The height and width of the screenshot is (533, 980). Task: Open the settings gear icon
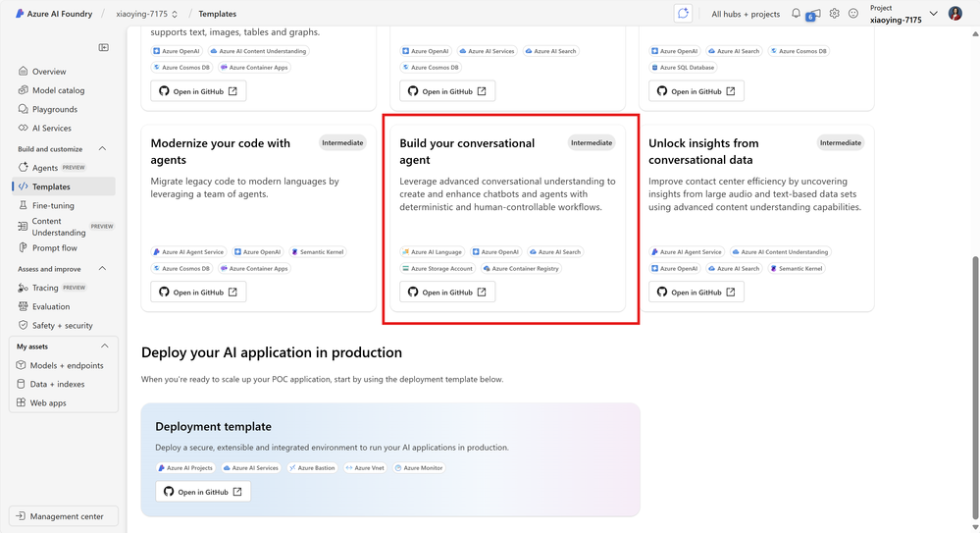[835, 13]
